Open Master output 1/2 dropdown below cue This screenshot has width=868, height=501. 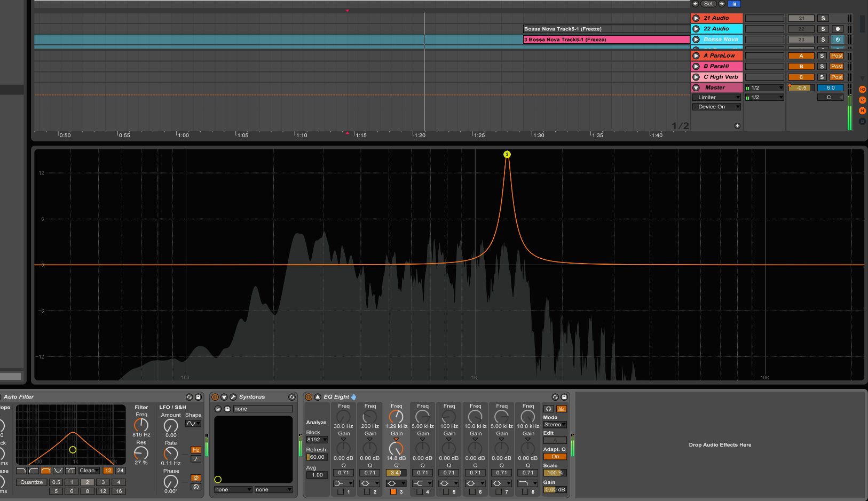coord(765,97)
